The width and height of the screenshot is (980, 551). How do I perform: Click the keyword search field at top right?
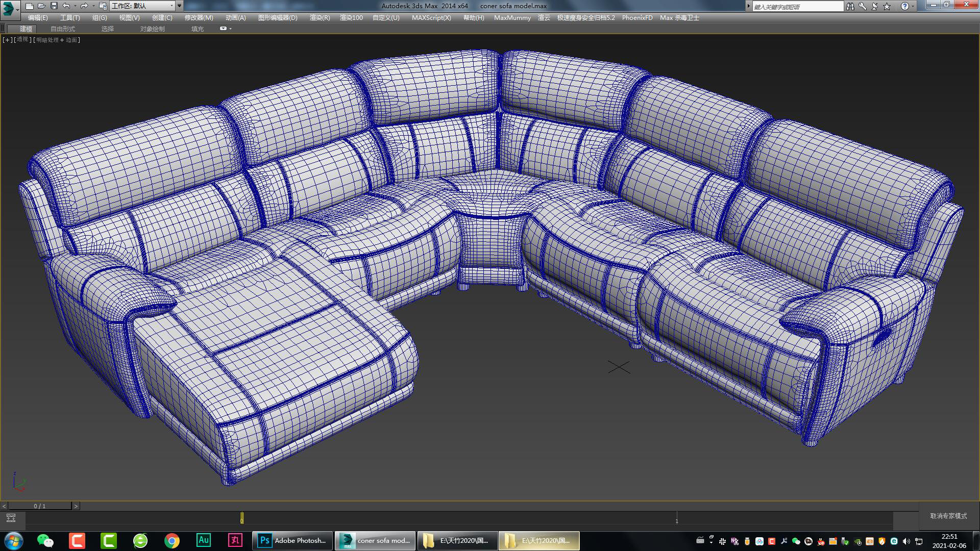point(796,6)
